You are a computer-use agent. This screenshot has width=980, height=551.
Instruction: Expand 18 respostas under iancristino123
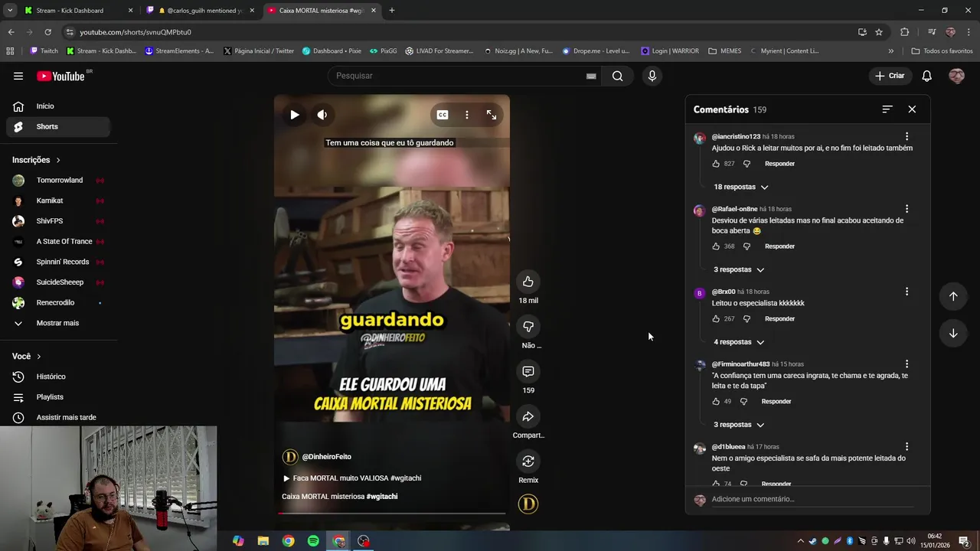click(741, 187)
